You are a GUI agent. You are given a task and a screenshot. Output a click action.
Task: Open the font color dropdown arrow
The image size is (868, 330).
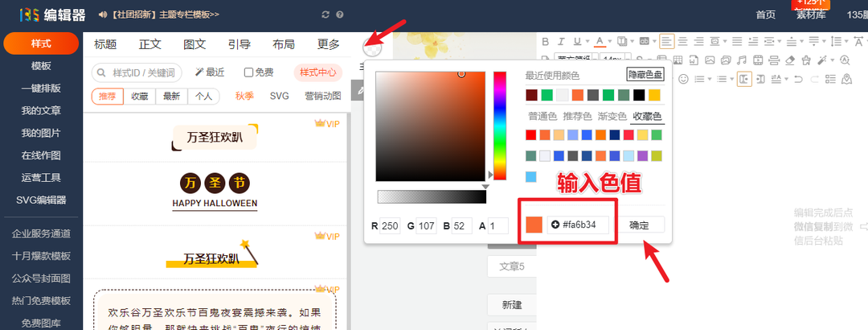[610, 42]
